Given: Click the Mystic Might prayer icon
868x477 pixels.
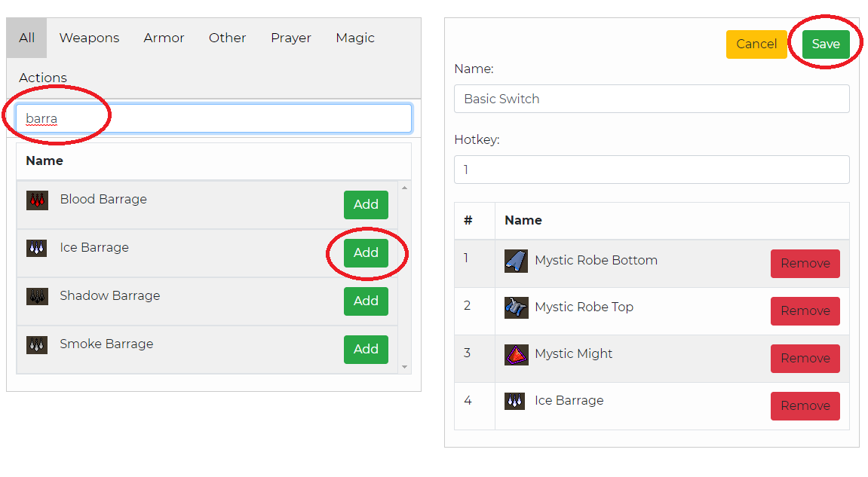Looking at the screenshot, I should coord(516,355).
